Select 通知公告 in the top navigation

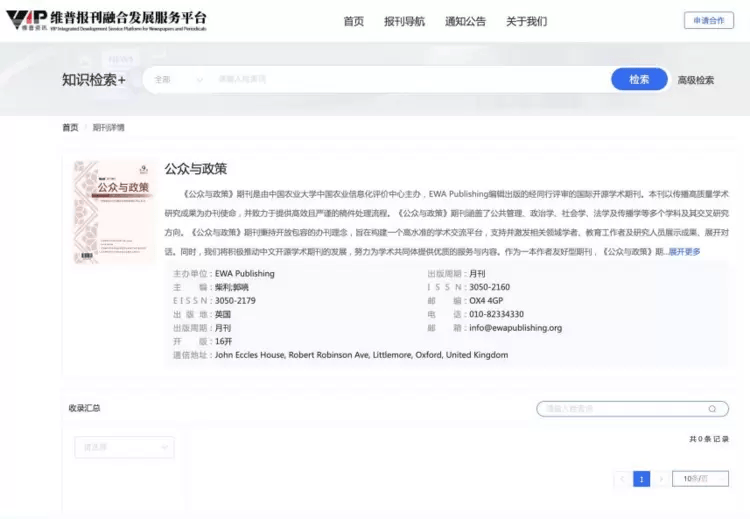465,21
